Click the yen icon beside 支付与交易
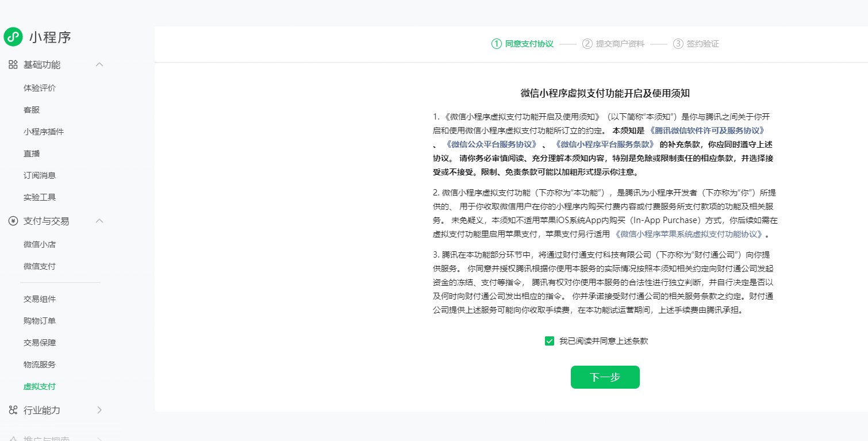Screen dimensions: 868x441 (13, 221)
